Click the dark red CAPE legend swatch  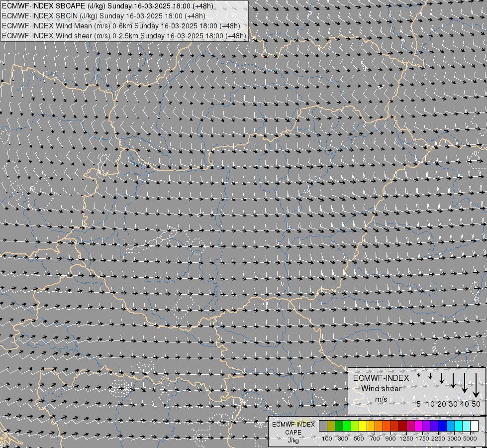[402, 426]
